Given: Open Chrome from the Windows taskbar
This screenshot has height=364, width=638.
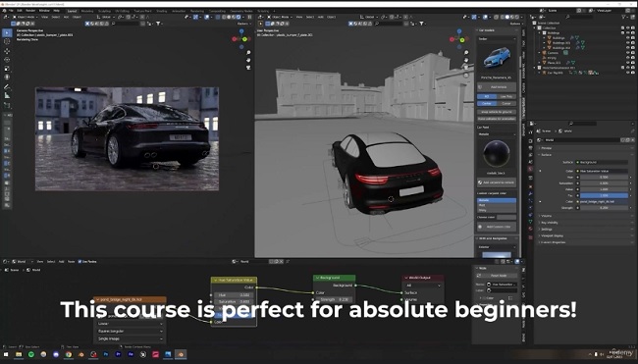Looking at the screenshot, I should (x=69, y=354).
